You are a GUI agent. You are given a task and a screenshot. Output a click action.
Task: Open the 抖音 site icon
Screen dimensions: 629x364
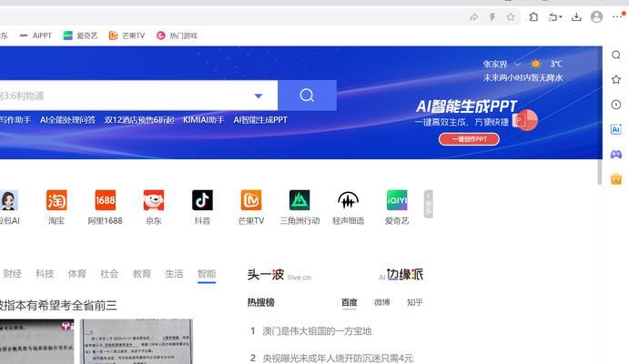coord(202,200)
